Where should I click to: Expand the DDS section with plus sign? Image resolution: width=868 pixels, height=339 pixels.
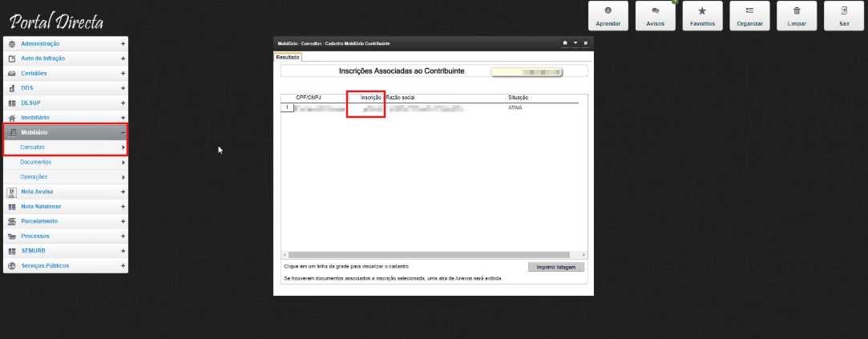123,88
